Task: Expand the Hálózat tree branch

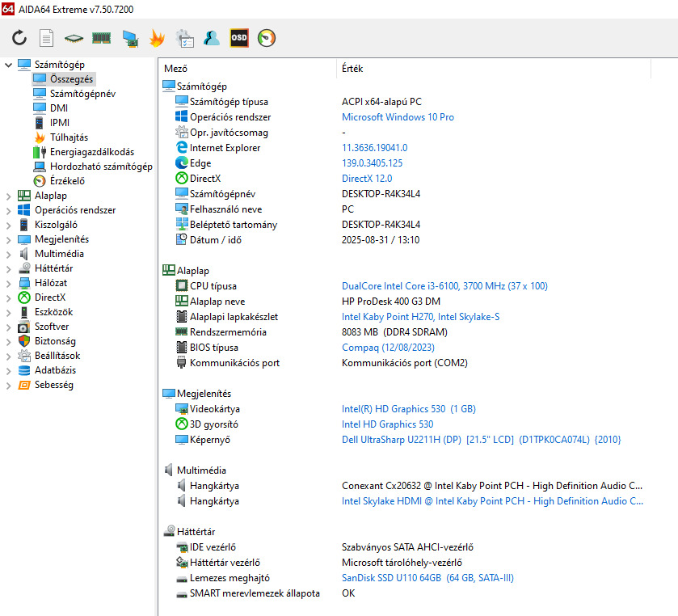Action: point(8,283)
